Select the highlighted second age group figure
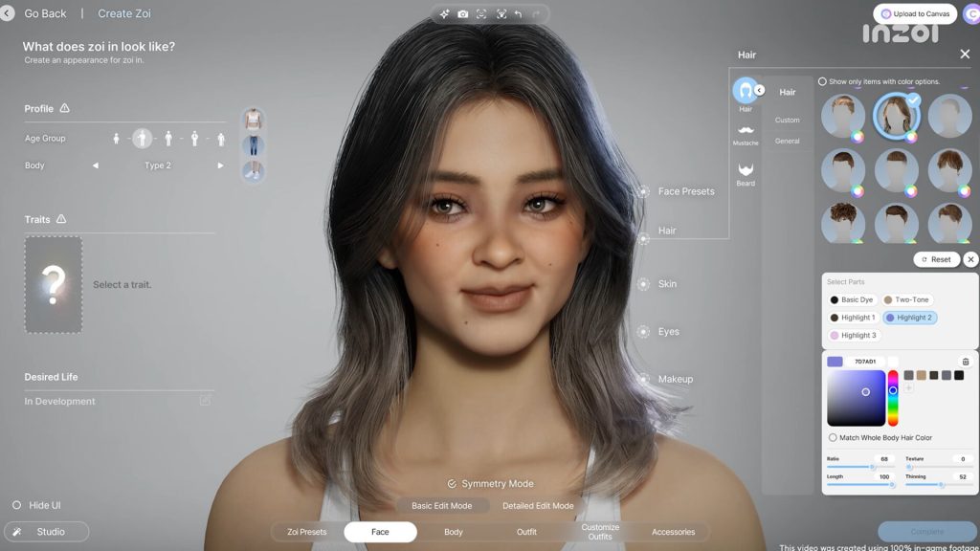 point(142,138)
